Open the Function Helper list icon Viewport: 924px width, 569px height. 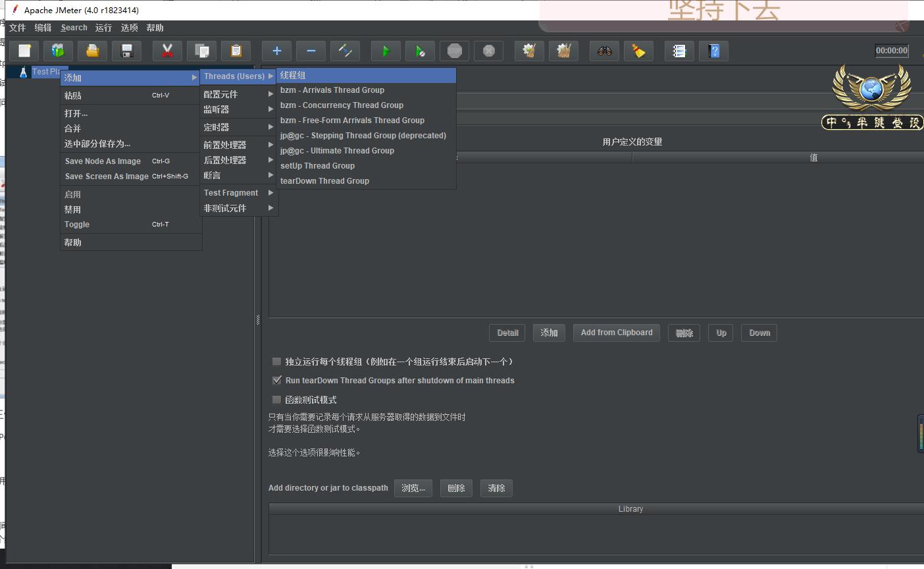679,51
